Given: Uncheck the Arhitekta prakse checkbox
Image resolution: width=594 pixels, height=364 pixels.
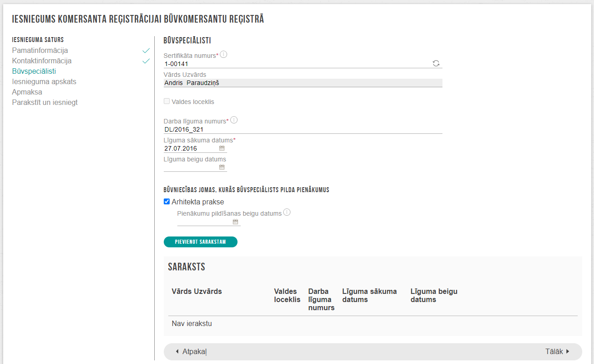Looking at the screenshot, I should pos(166,202).
